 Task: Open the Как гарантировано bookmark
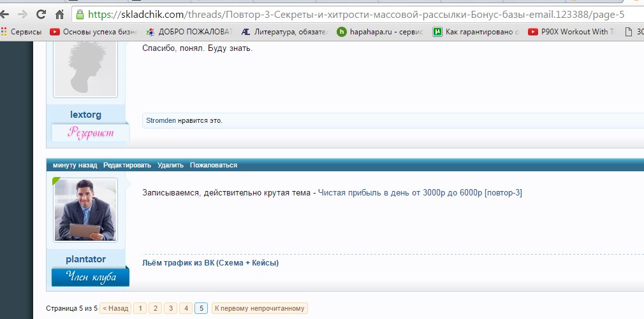tap(476, 32)
